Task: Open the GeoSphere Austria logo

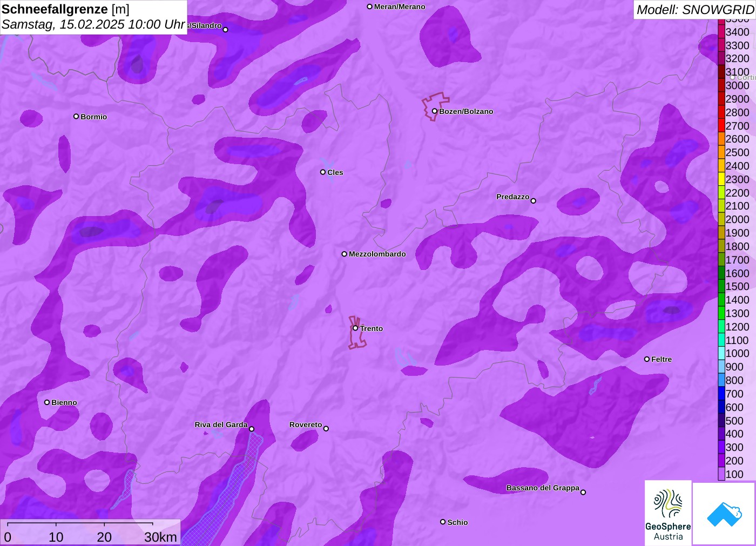Action: click(668, 513)
